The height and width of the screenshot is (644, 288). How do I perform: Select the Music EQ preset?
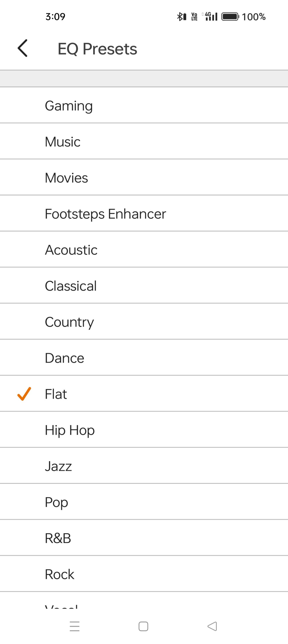[x=63, y=142]
